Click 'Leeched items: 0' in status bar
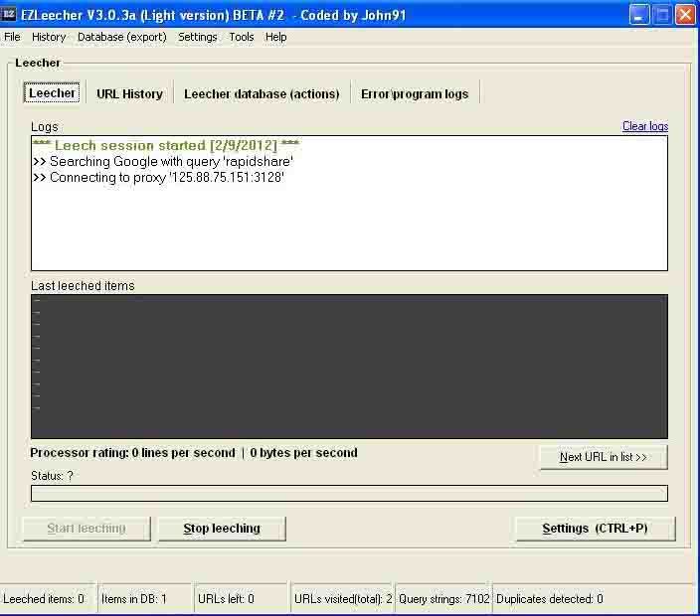This screenshot has width=700, height=616. [44, 598]
